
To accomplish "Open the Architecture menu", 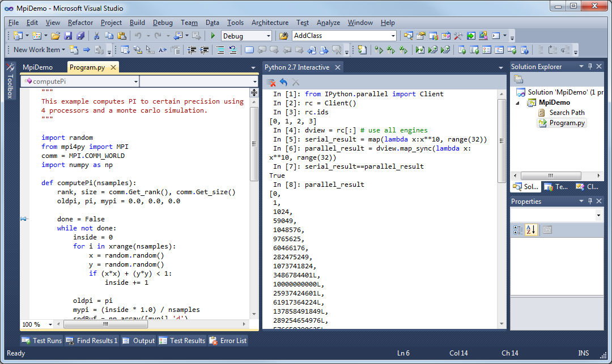I will (270, 23).
